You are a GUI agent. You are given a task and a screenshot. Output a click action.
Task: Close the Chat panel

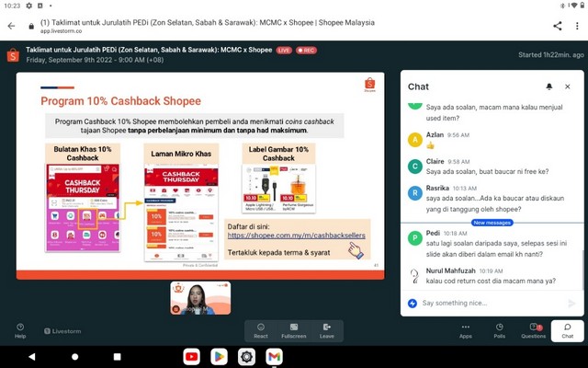point(568,86)
